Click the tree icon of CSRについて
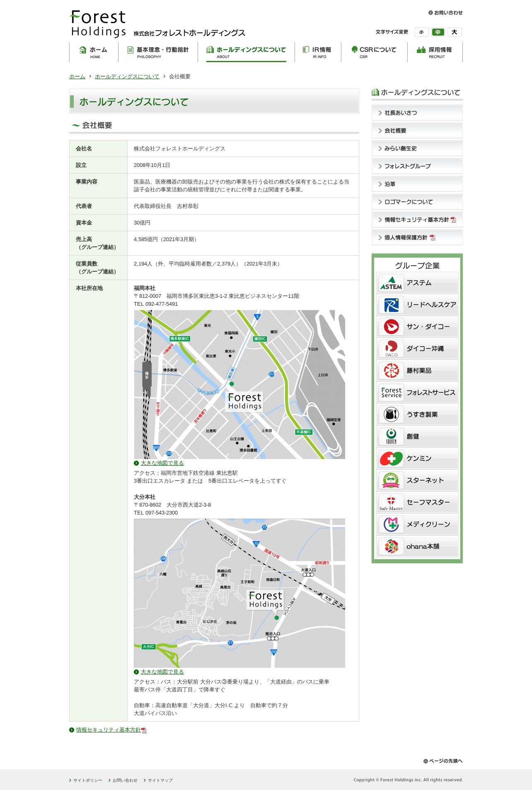 click(354, 50)
